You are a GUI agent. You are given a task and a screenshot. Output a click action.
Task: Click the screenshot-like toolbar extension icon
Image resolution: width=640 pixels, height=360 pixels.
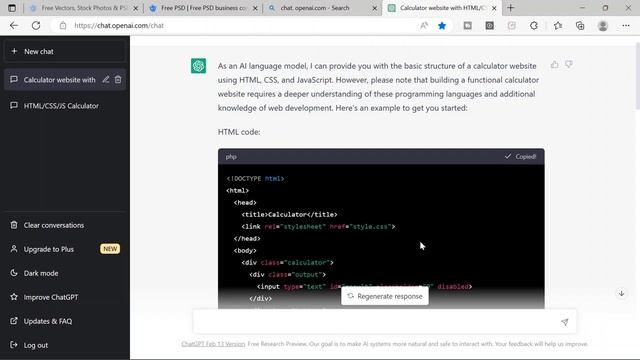tap(489, 26)
